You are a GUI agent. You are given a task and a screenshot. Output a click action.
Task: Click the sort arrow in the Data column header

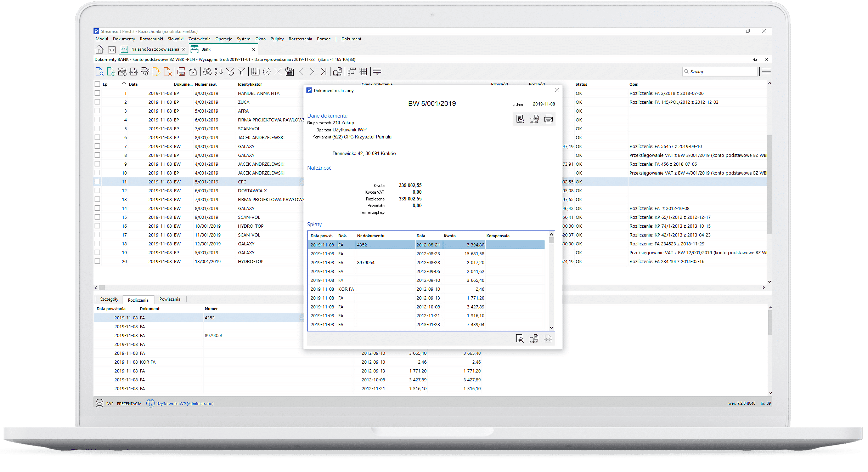124,83
